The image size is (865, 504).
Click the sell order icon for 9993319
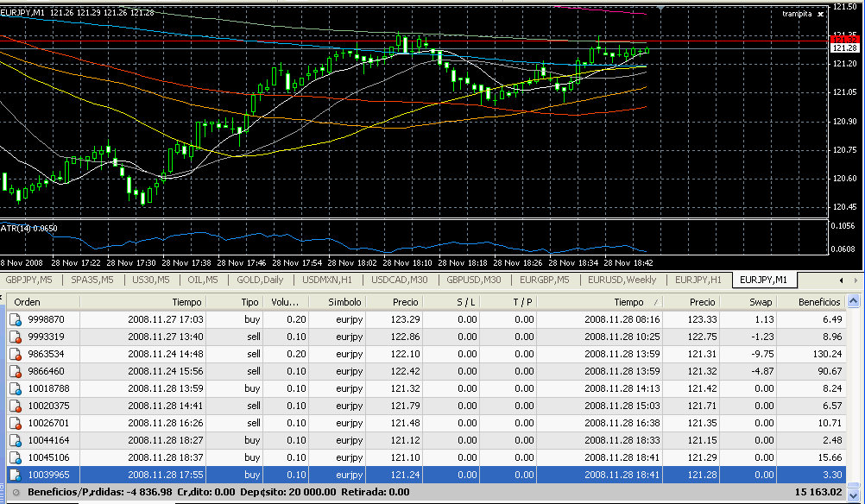coord(16,337)
